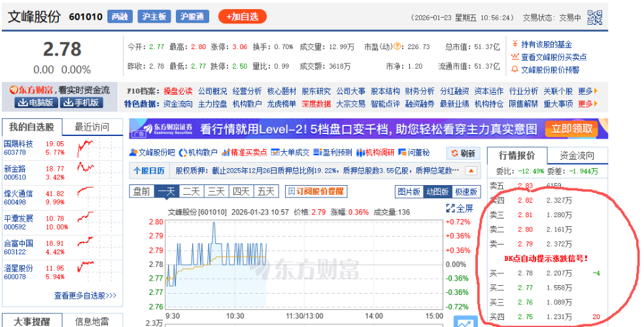Viewport: 644px width, 327px height.
Task: Click the Level-2 ad banner 立即领取
Action: click(572, 129)
